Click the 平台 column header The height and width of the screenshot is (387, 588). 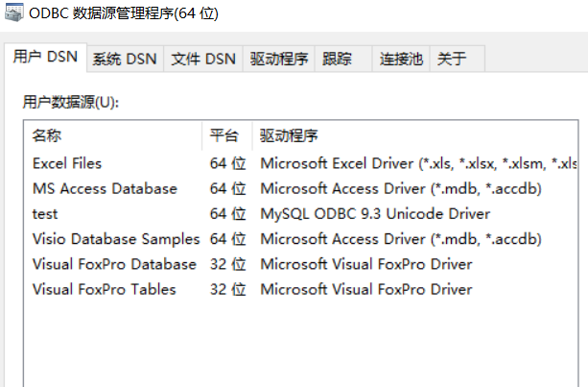coord(227,135)
